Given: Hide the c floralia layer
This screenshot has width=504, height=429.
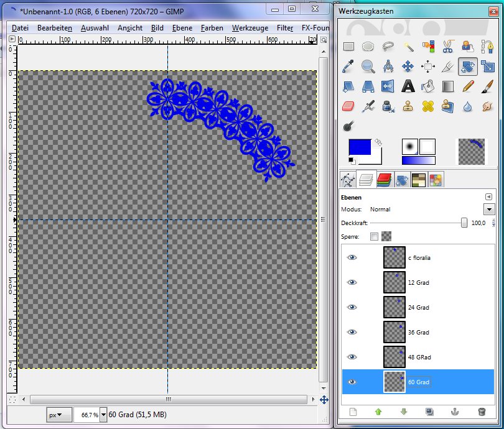Looking at the screenshot, I should point(352,257).
